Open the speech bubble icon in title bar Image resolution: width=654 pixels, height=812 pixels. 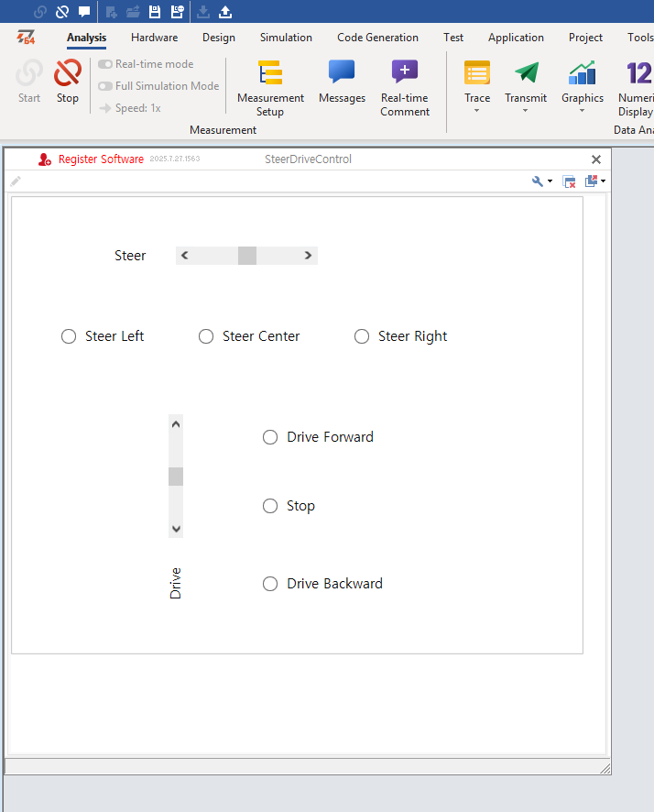(84, 11)
